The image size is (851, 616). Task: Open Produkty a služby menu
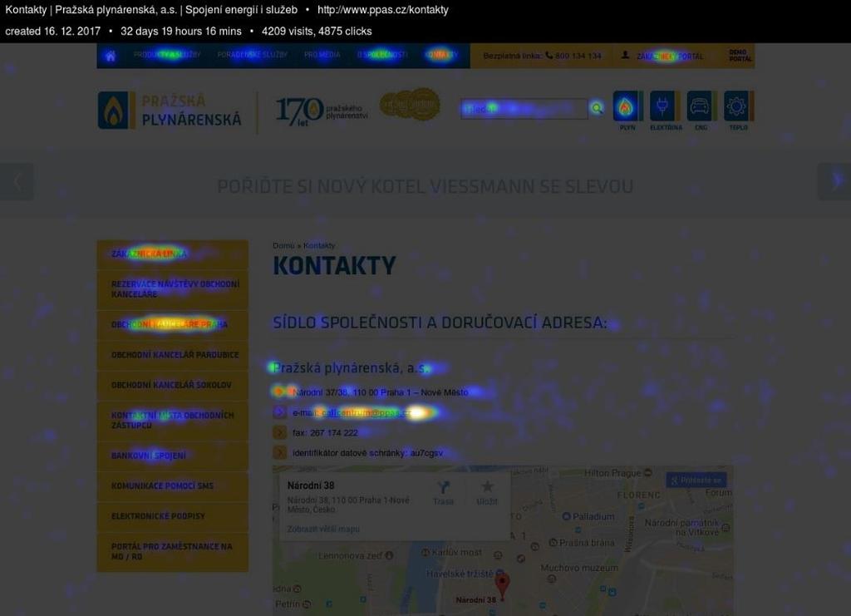167,55
